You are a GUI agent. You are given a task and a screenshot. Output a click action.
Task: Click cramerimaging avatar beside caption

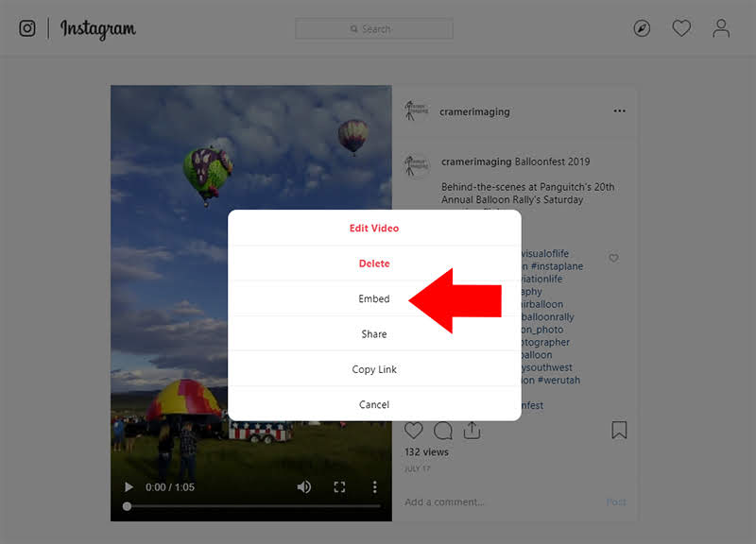pos(416,166)
